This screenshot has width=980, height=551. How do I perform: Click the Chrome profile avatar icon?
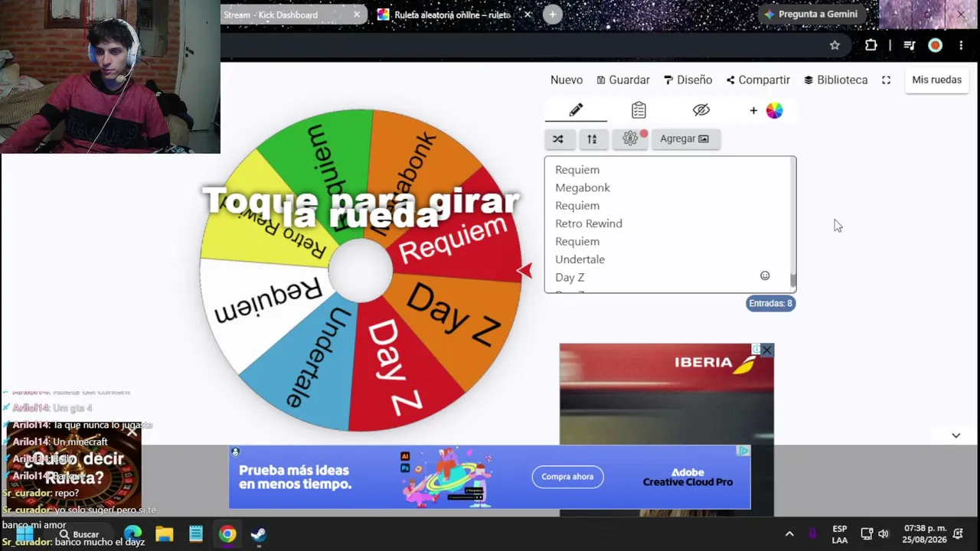pos(935,45)
